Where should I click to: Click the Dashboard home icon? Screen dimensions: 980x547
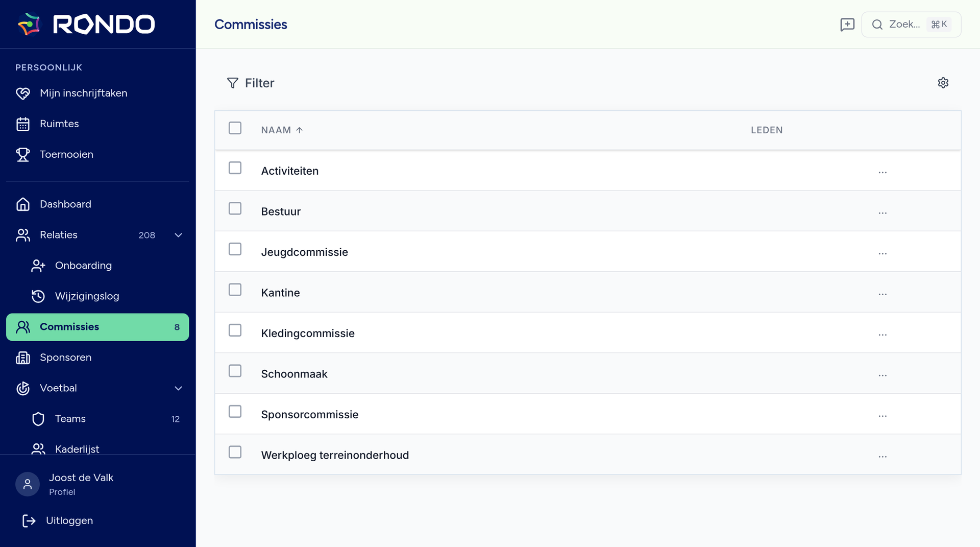pos(23,204)
